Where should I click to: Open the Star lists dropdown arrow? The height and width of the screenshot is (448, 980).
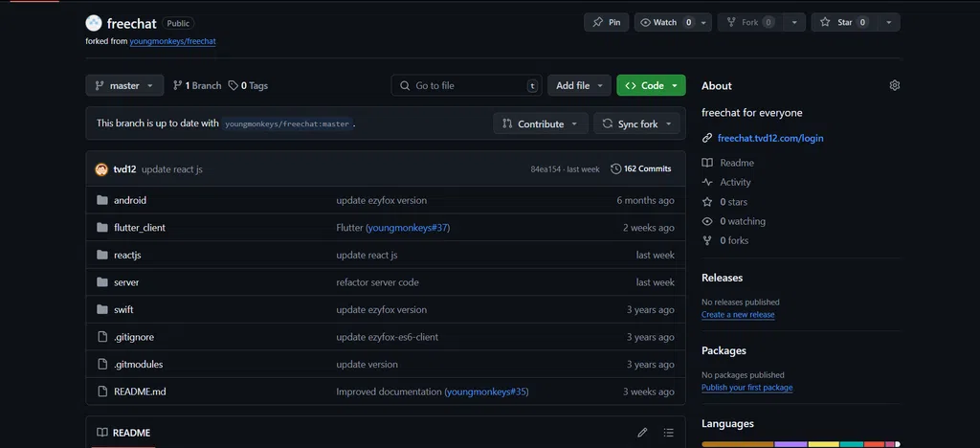888,22
